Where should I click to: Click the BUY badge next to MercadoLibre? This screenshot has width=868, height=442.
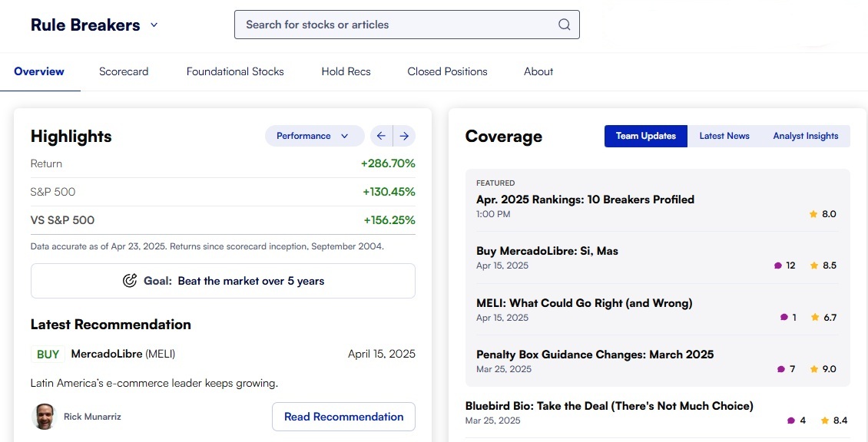(x=48, y=354)
